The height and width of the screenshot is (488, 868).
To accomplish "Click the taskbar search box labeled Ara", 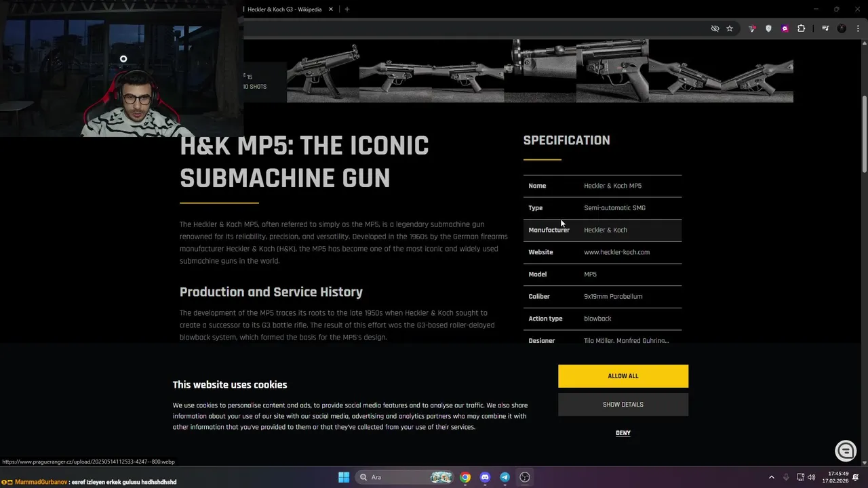I will [406, 477].
